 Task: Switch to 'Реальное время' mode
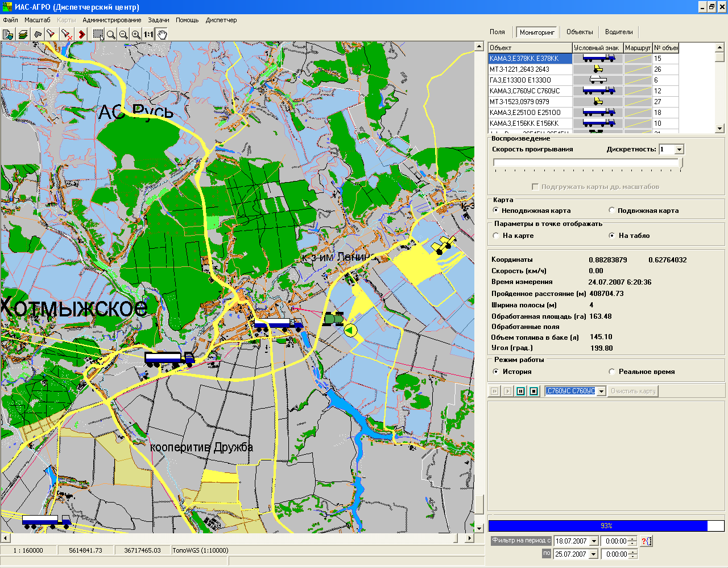pyautogui.click(x=612, y=372)
